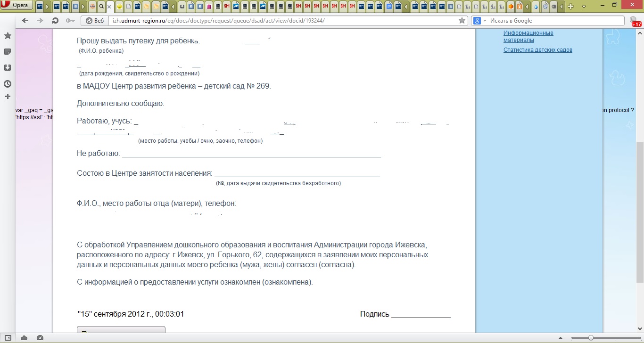
Task: Click the scrollbar up arrow
Action: point(640,32)
